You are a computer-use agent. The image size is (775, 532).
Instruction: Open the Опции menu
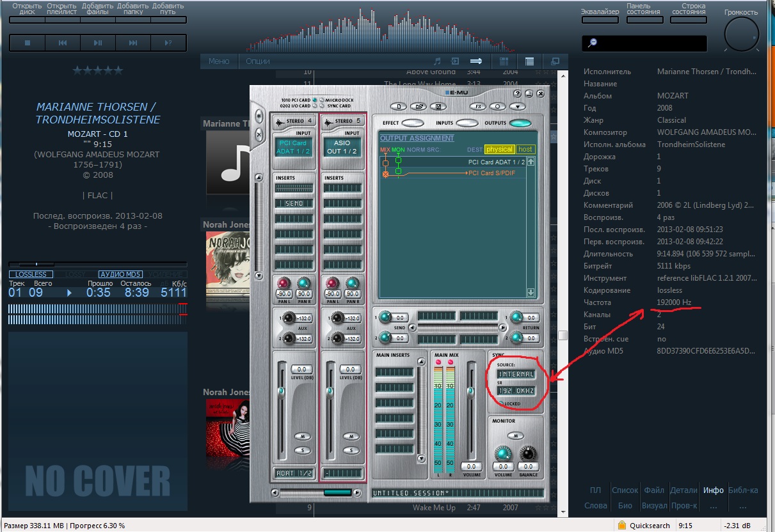258,61
